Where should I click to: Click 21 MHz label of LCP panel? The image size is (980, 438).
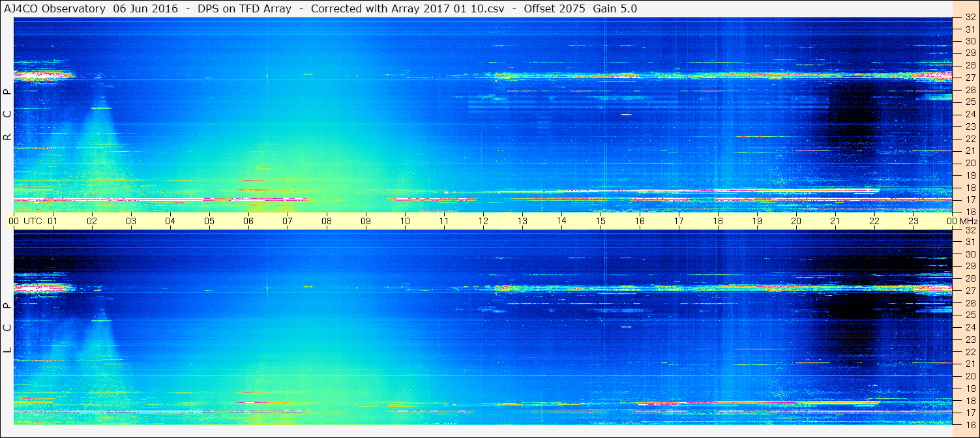click(971, 364)
